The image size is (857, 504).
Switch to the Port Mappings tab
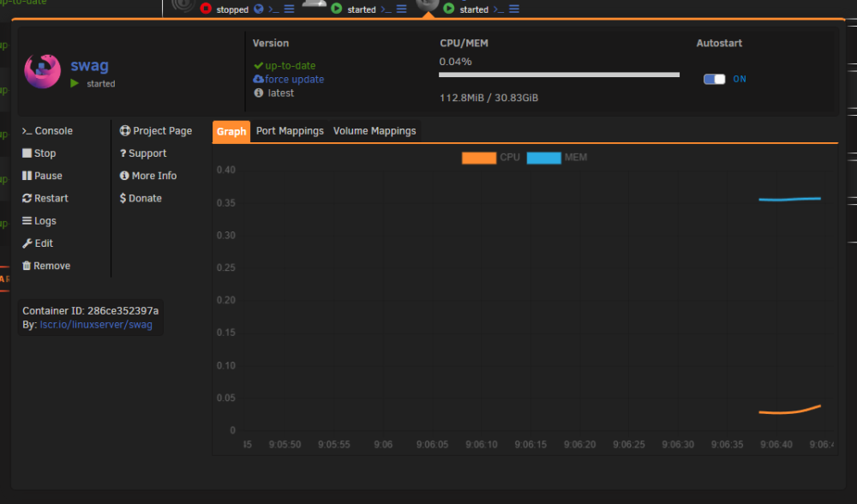290,130
